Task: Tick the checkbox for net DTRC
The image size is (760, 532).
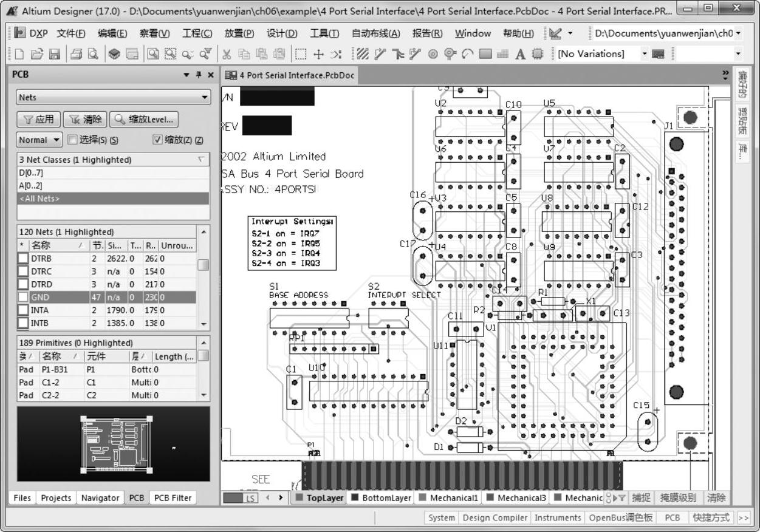Action: point(23,271)
